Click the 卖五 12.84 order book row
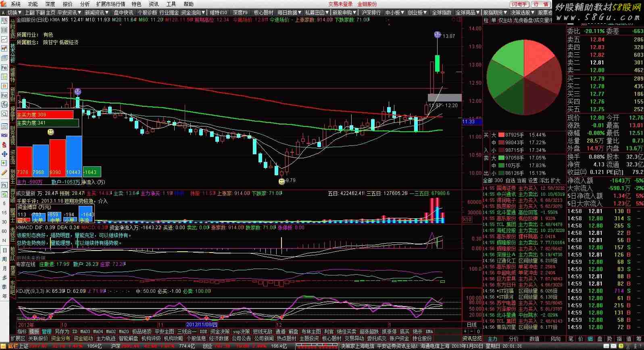Screen dimensions: 644x350 pyautogui.click(x=605, y=39)
